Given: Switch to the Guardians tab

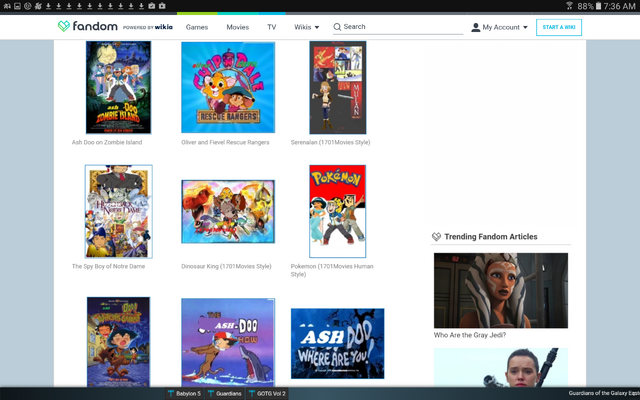Looking at the screenshot, I should click(224, 393).
